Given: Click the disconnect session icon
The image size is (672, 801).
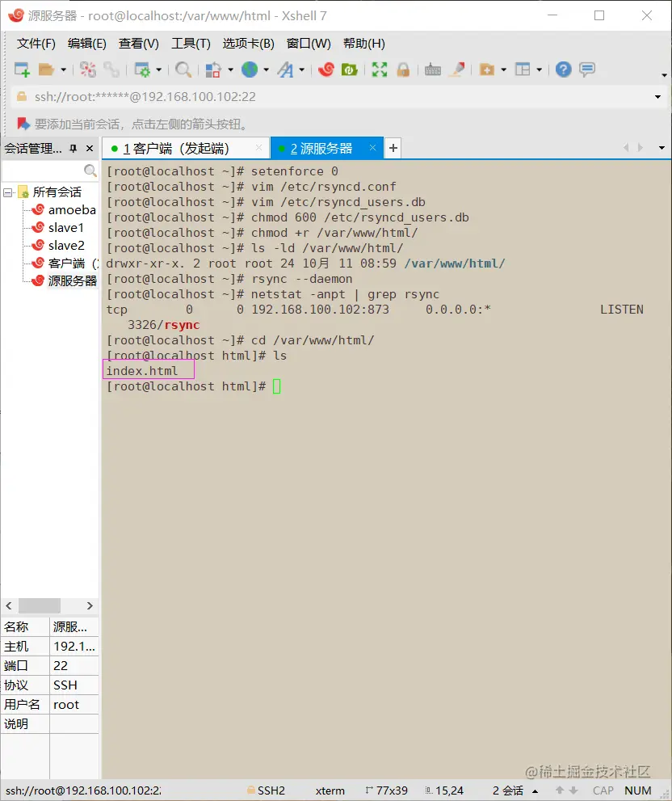Looking at the screenshot, I should [88, 70].
